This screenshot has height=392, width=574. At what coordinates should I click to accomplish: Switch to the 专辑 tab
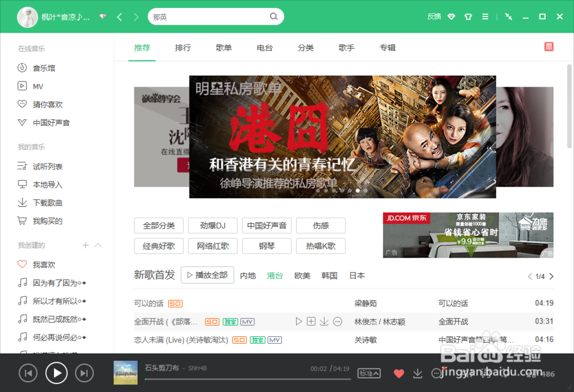pos(387,48)
